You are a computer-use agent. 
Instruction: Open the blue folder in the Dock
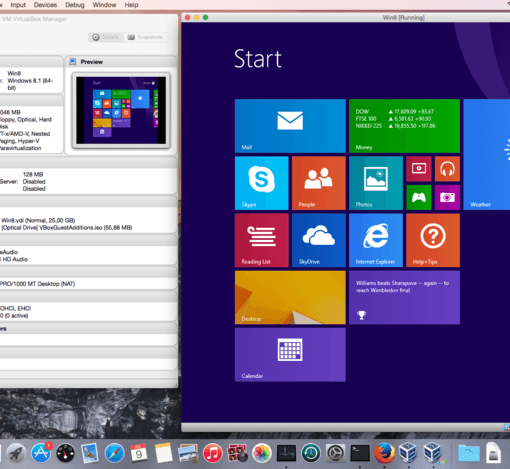(468, 453)
